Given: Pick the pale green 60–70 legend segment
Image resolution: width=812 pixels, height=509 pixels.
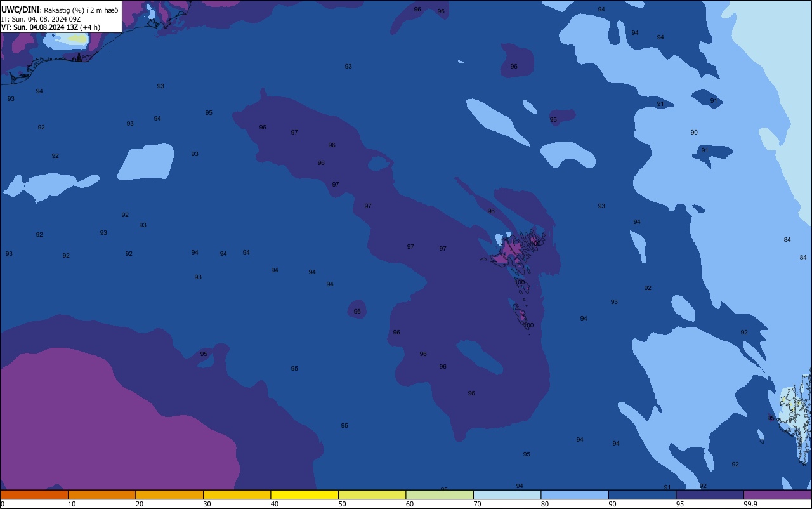Looking at the screenshot, I should (440, 494).
